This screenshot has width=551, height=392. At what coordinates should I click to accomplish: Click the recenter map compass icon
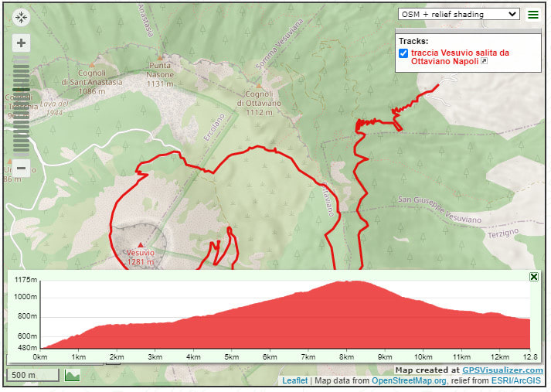[21, 17]
